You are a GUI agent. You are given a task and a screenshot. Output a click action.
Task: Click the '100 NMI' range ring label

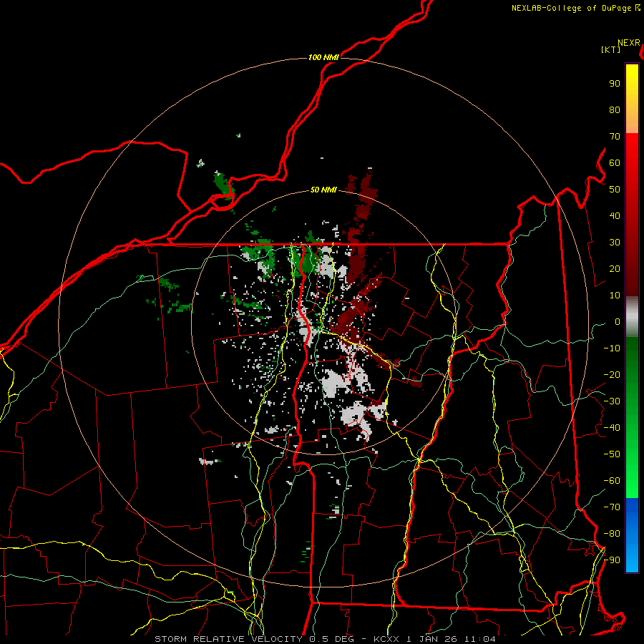pos(323,57)
